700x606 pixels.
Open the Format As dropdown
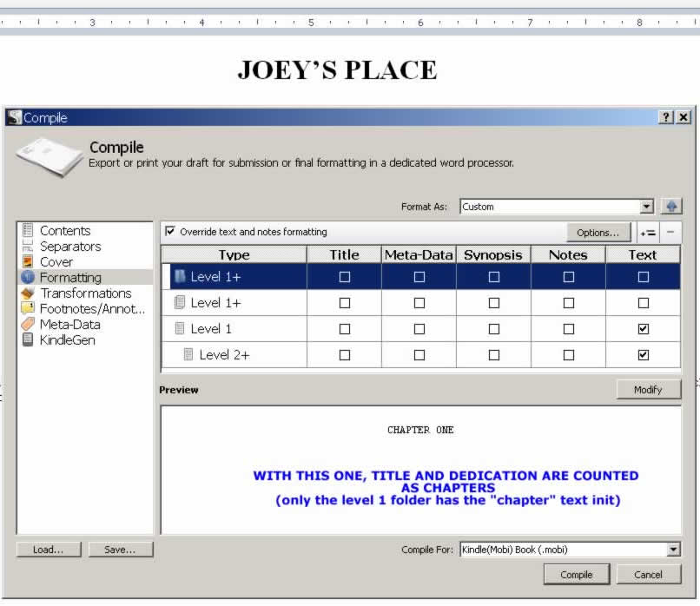(x=645, y=207)
